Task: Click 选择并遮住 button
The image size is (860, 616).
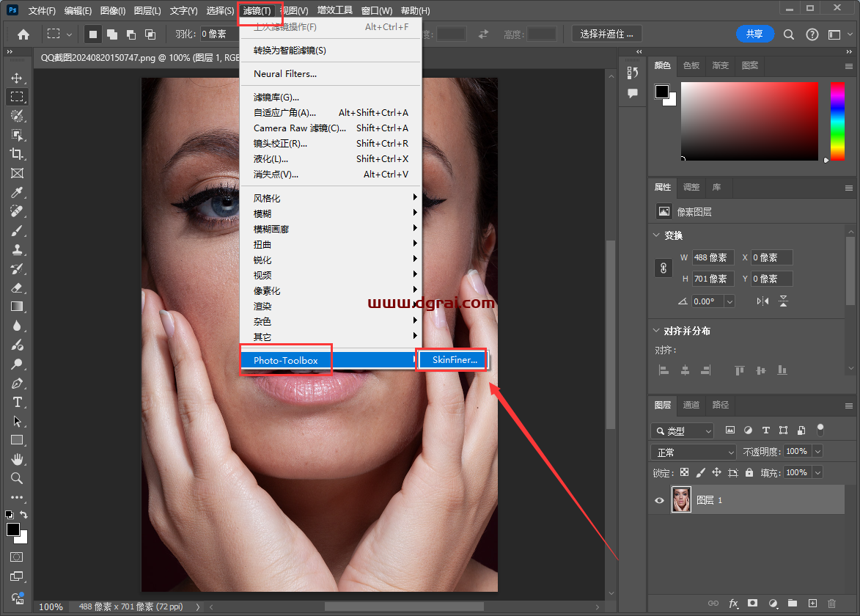Action: 606,34
